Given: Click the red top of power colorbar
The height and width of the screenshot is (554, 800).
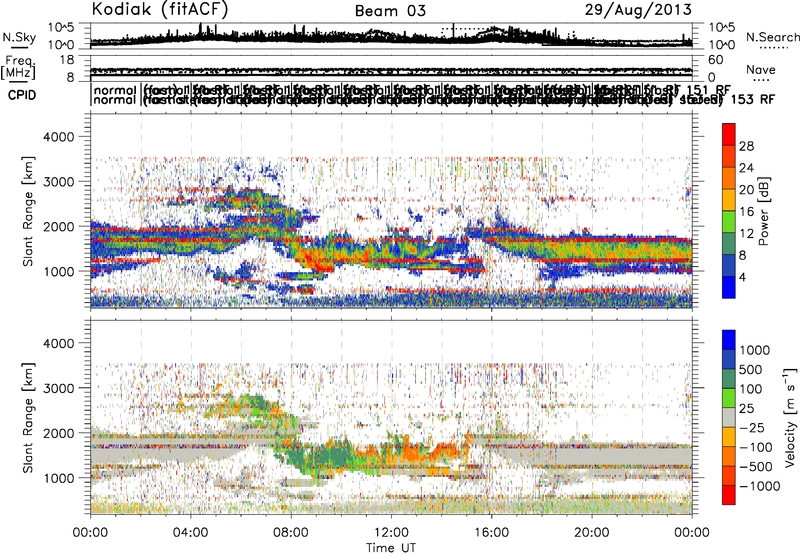Looking at the screenshot, I should pos(729,135).
